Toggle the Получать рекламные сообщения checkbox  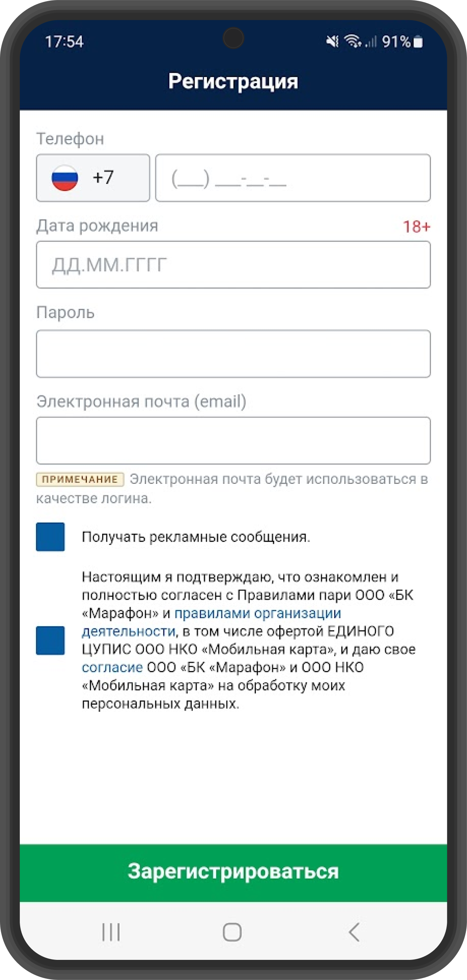50,537
